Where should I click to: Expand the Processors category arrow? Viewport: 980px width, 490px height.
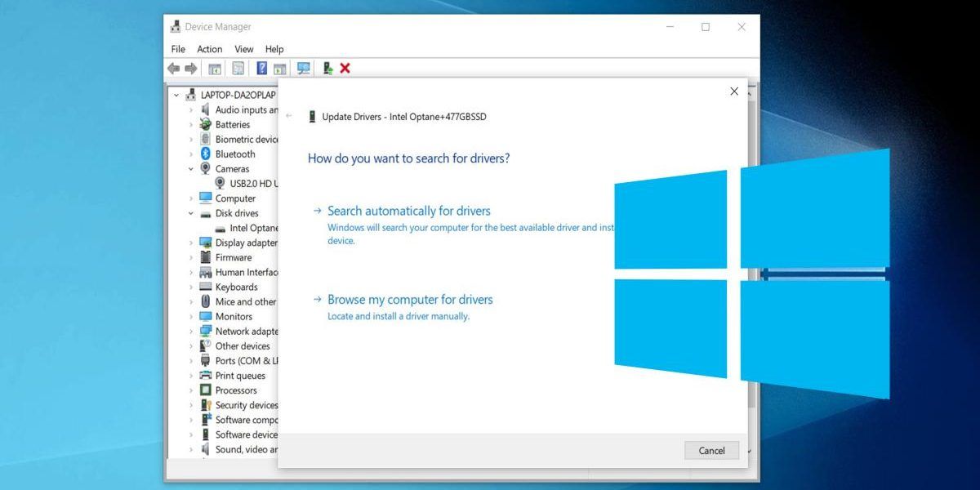[191, 390]
